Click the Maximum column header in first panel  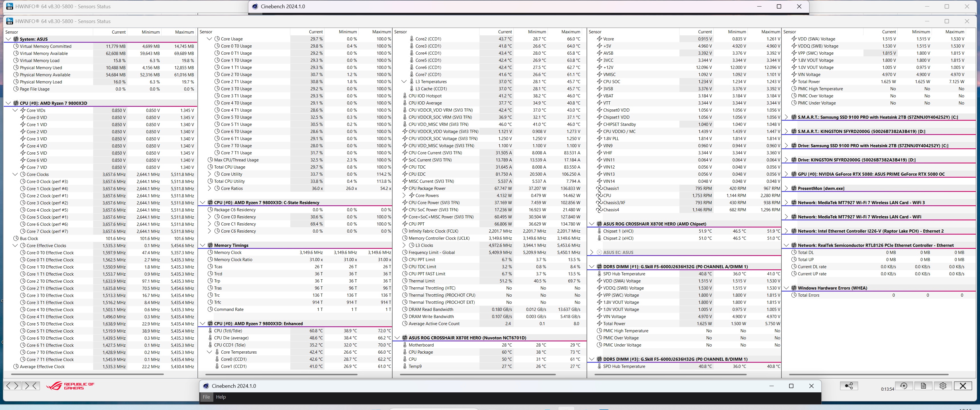point(184,32)
